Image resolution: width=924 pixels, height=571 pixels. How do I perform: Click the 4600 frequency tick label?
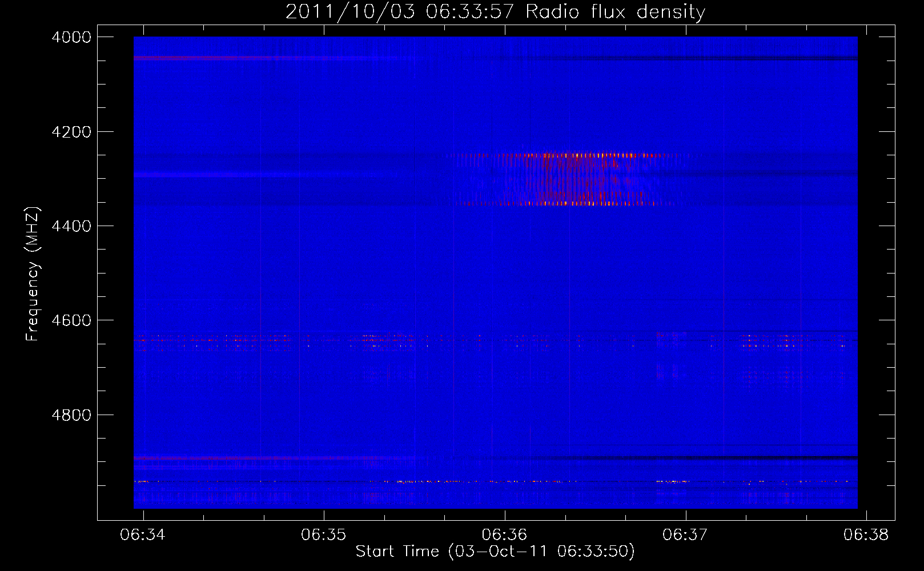(x=71, y=320)
